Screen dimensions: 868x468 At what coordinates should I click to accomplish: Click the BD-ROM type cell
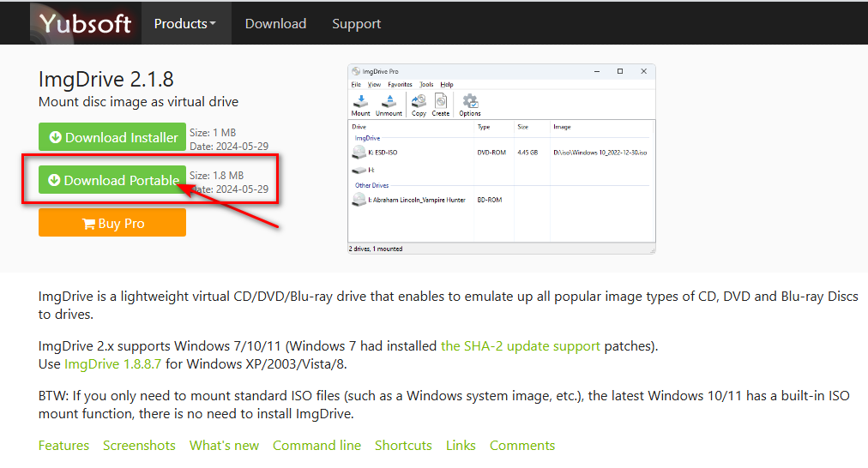click(x=490, y=200)
